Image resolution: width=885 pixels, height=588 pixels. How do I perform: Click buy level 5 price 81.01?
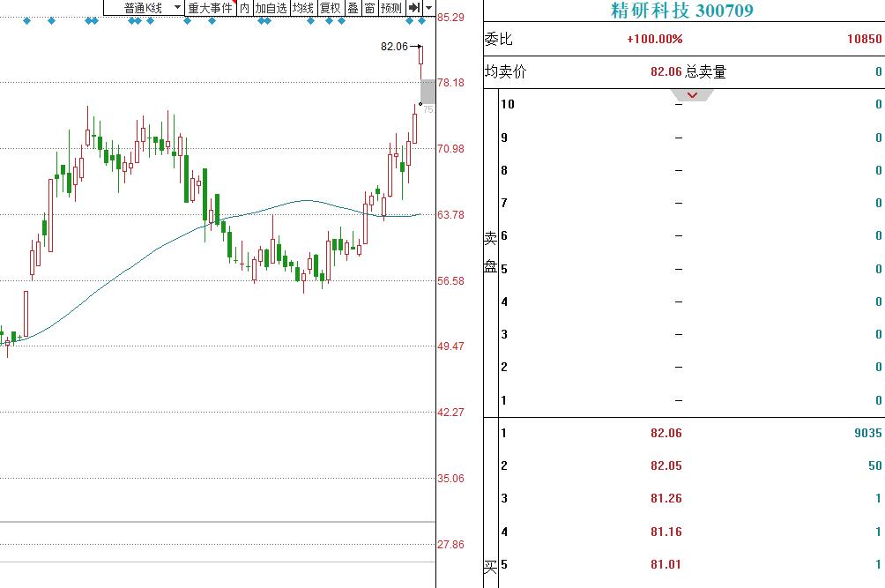point(666,564)
